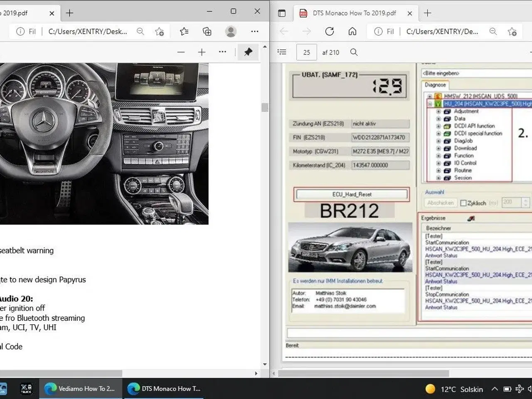Screen dimensions: 532x399
Task: Zoom out the PDF in left window
Action: (x=181, y=52)
